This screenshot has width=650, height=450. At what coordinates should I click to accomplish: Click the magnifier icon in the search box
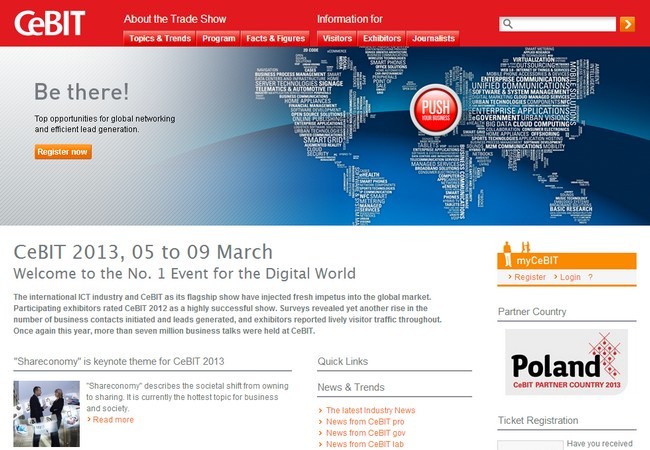[x=508, y=24]
